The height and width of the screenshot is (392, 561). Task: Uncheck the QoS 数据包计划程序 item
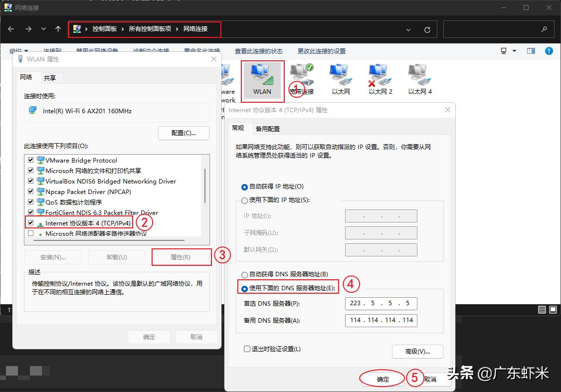30,201
